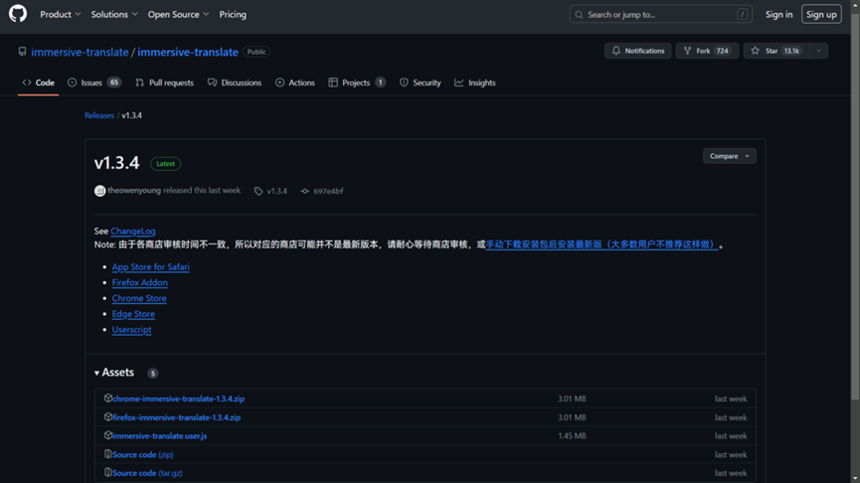860x483 pixels.
Task: Expand the Solutions menu
Action: click(x=114, y=15)
